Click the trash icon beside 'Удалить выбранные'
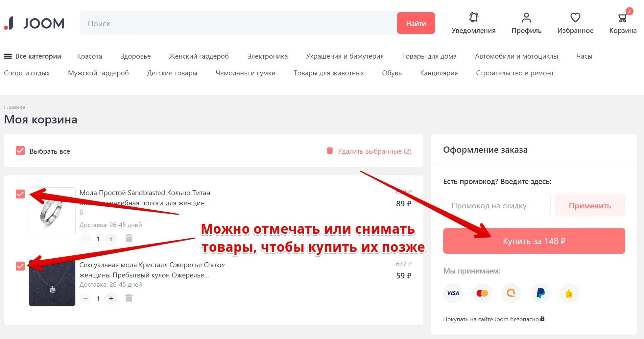The image size is (644, 339). point(330,151)
